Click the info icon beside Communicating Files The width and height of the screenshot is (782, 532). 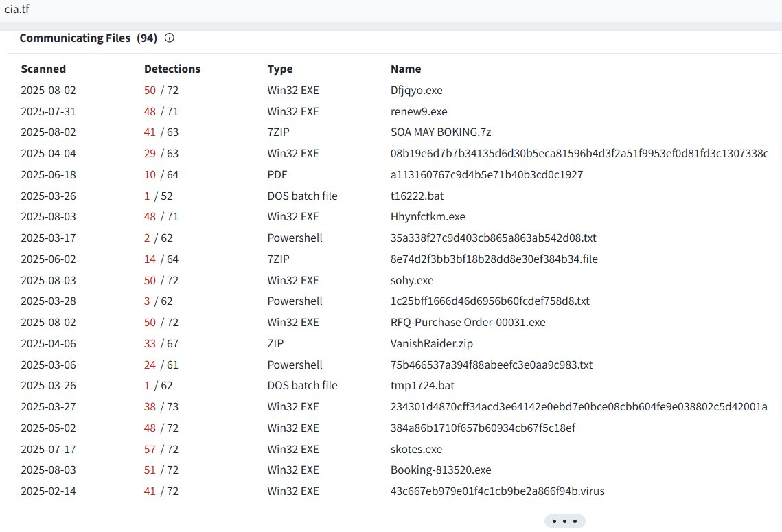(x=170, y=38)
